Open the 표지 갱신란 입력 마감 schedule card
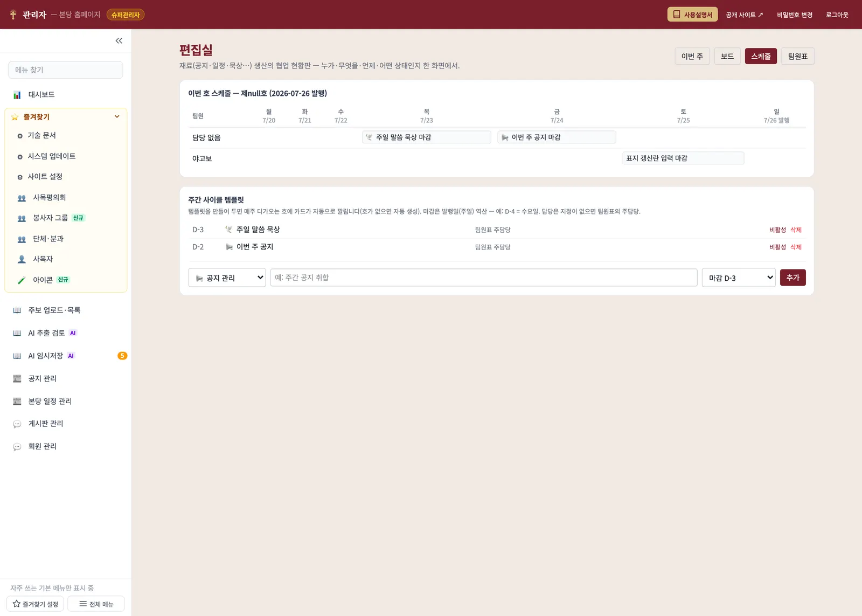Screen dimensions: 862x616 (x=683, y=158)
